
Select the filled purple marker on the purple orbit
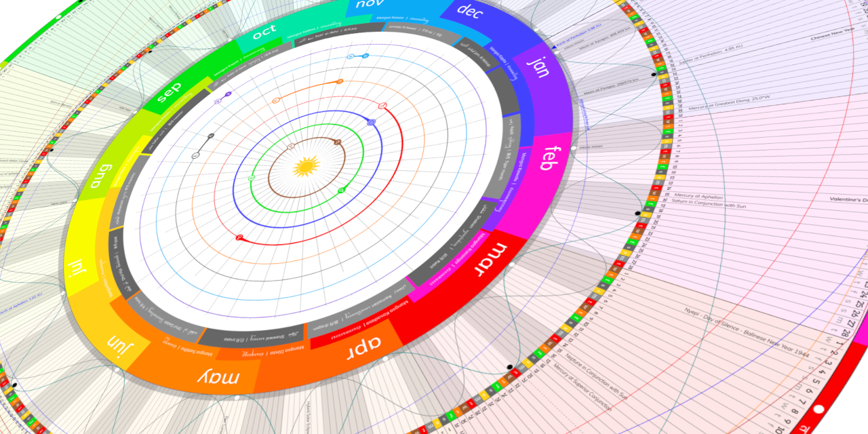228,94
